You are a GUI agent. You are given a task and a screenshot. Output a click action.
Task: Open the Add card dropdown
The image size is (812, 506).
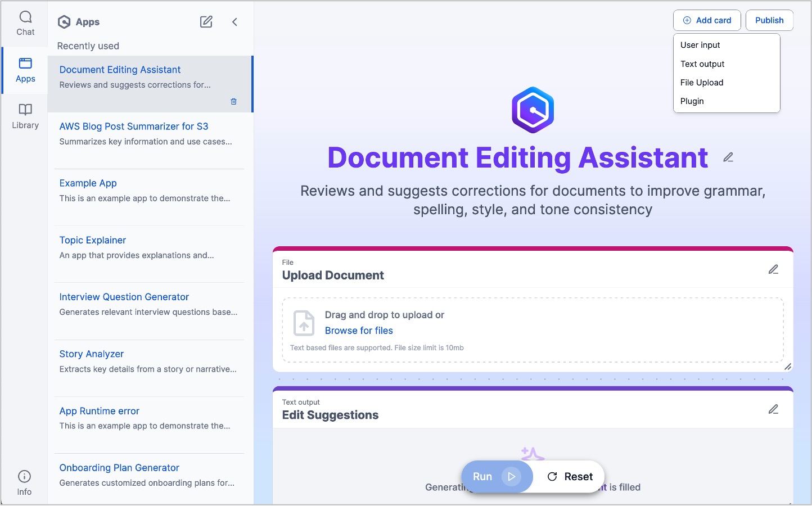click(x=707, y=20)
